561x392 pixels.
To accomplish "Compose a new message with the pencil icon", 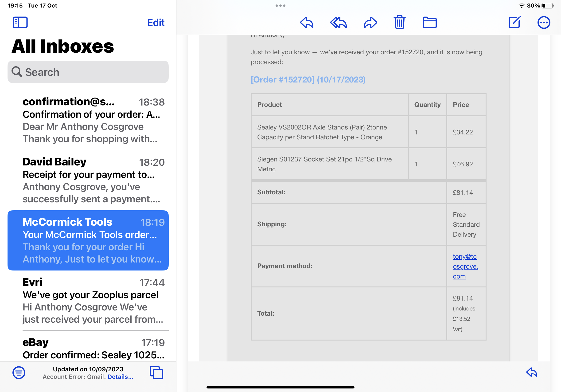I will 514,23.
